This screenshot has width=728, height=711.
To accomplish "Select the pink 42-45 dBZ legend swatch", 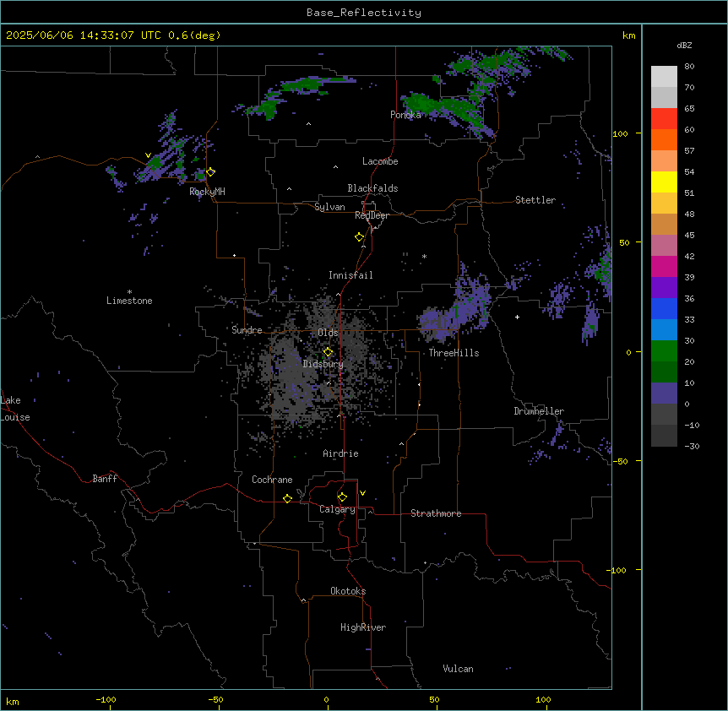I will [664, 246].
